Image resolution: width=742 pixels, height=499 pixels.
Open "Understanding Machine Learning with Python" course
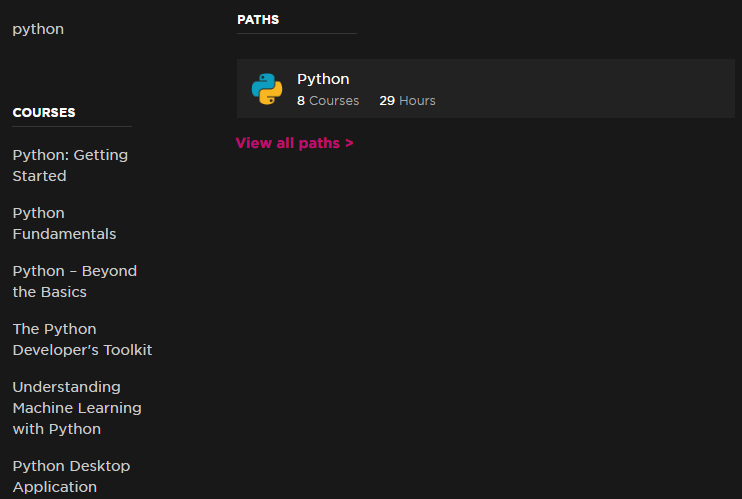coord(77,408)
